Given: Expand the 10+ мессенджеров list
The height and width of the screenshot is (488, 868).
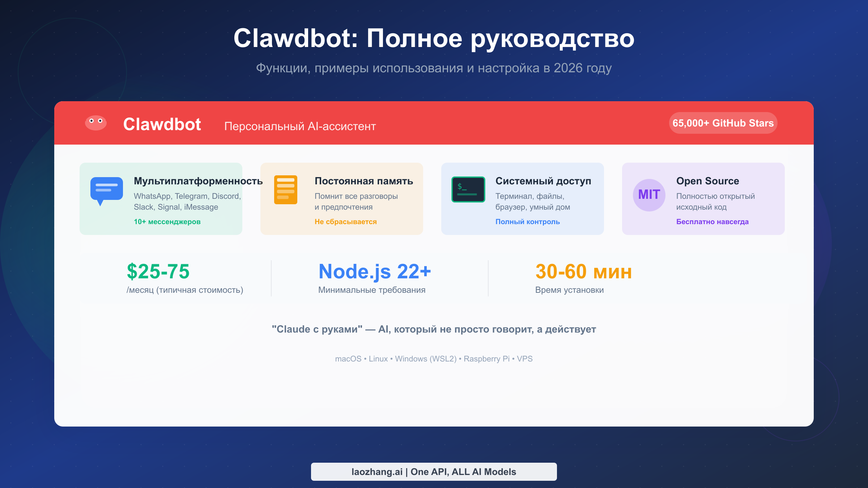Looking at the screenshot, I should point(166,222).
